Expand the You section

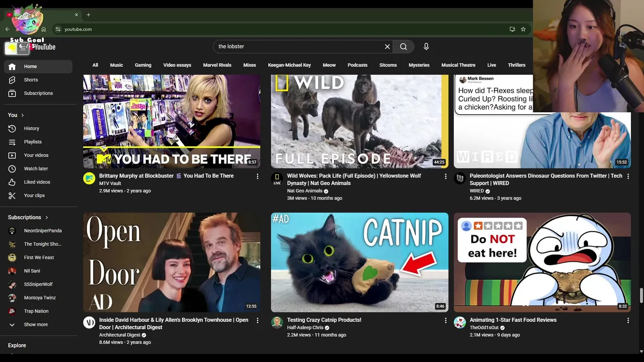click(x=16, y=115)
